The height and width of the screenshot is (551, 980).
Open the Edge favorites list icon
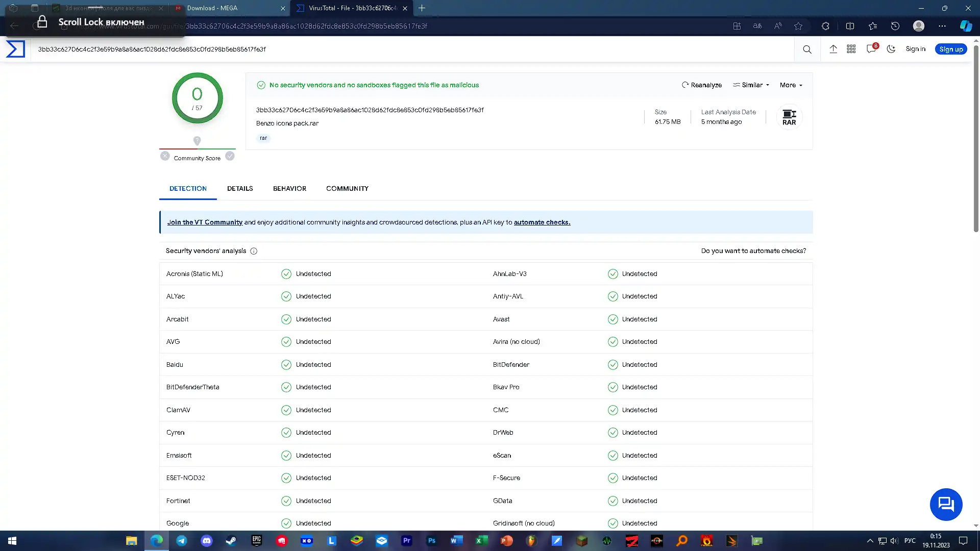pyautogui.click(x=873, y=26)
